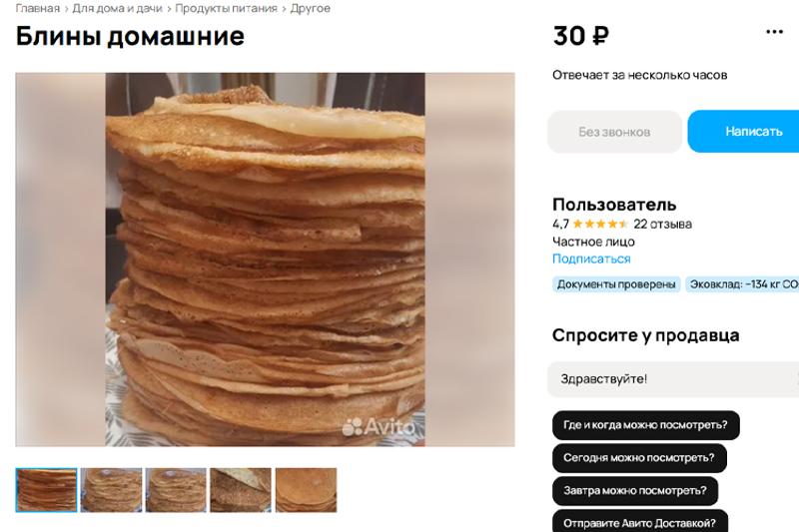The height and width of the screenshot is (532, 799).
Task: Focus the Здравствуйте! message input field
Action: pyautogui.click(x=673, y=379)
